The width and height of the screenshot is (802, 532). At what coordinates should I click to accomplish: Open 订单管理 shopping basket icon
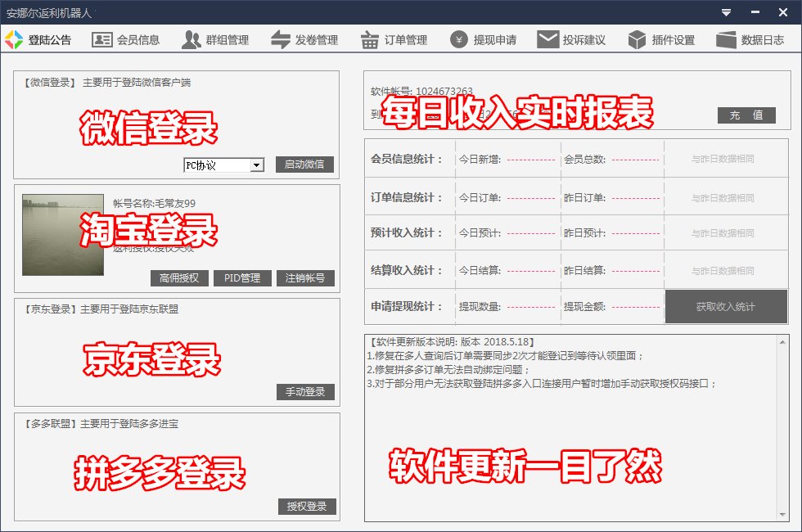pos(370,39)
